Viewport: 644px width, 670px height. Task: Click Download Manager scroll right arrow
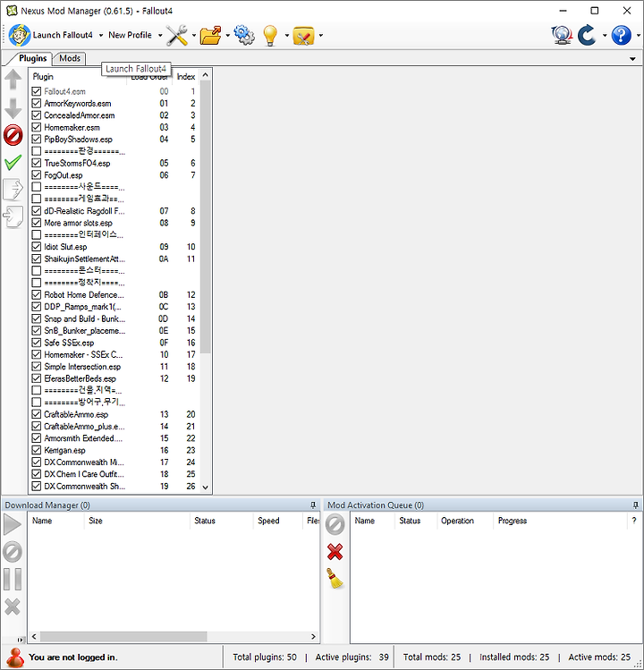(313, 637)
